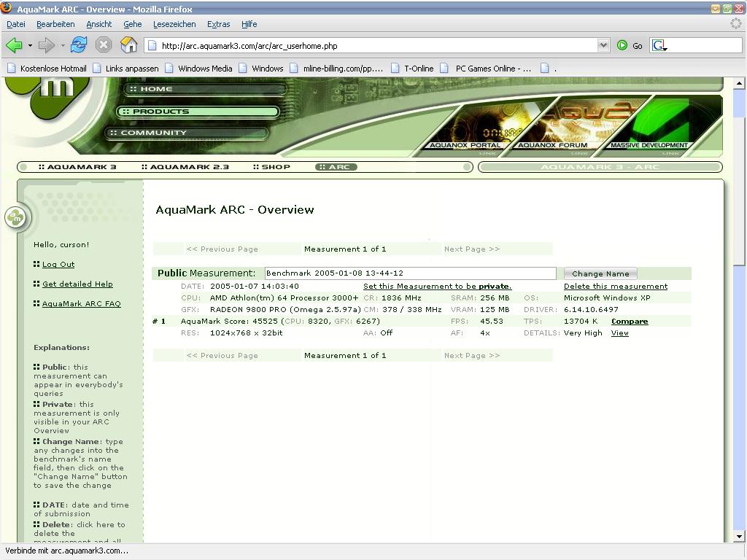
Task: Click the RADEON 9800 PRO GFX value
Action: (285, 309)
